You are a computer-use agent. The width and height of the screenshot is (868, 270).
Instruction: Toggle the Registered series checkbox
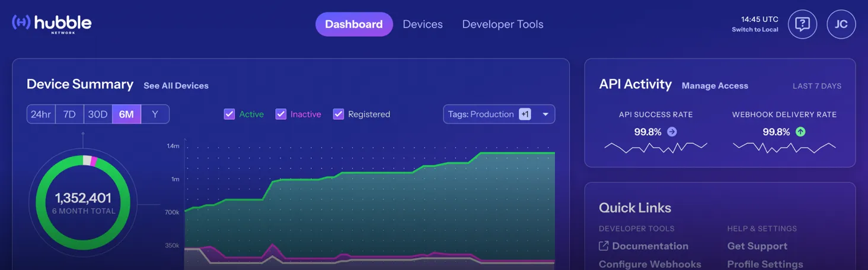pos(339,114)
